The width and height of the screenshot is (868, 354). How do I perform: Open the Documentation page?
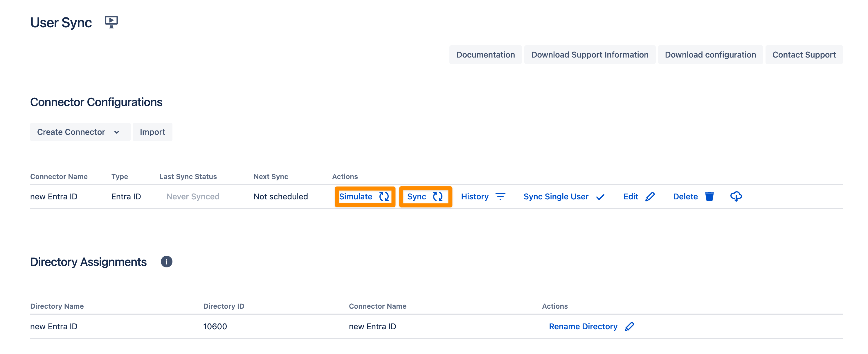click(x=485, y=55)
